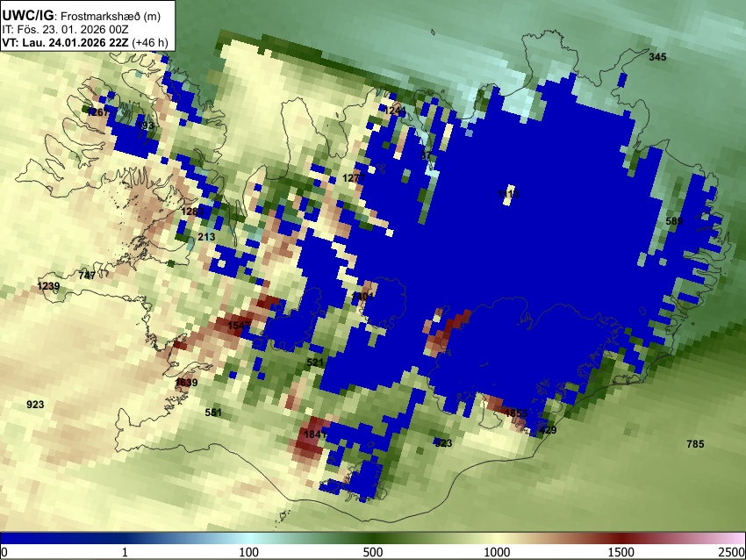Click the frost-level color scale bar

point(373,539)
